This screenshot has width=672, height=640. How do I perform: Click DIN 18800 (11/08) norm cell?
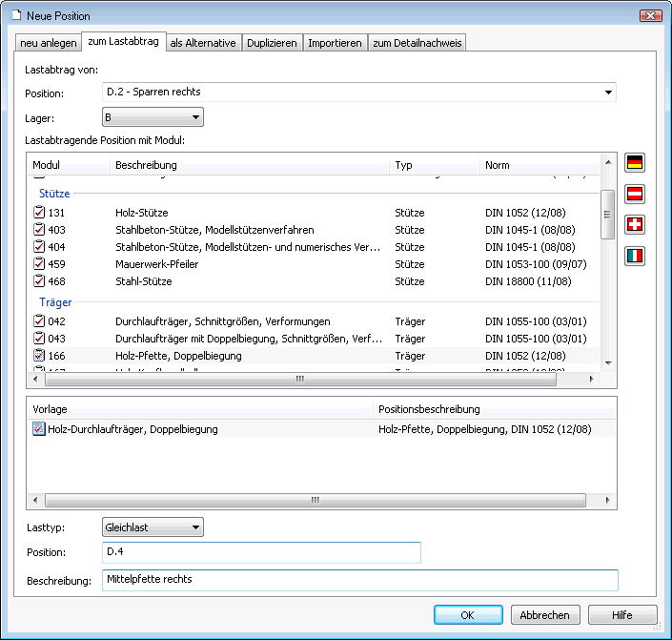[528, 281]
